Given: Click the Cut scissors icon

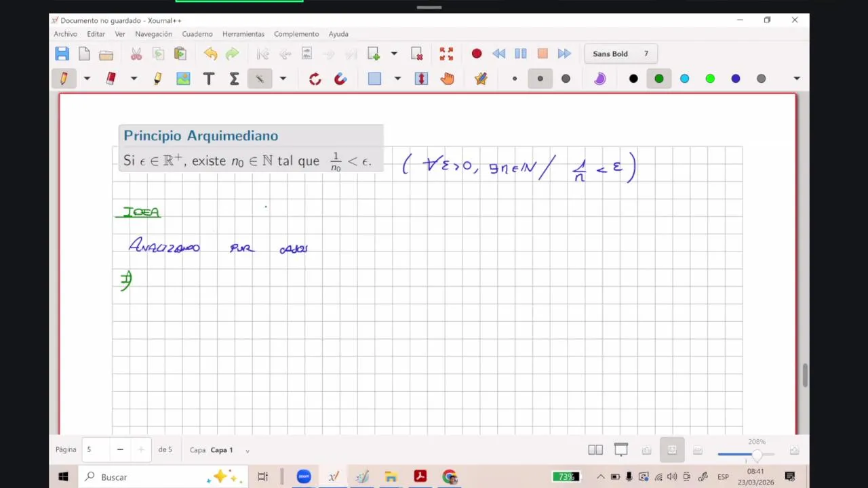Looking at the screenshot, I should click(136, 54).
